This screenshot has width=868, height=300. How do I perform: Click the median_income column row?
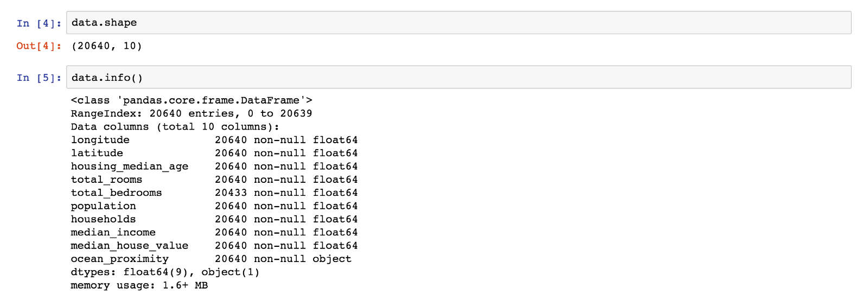pyautogui.click(x=214, y=232)
